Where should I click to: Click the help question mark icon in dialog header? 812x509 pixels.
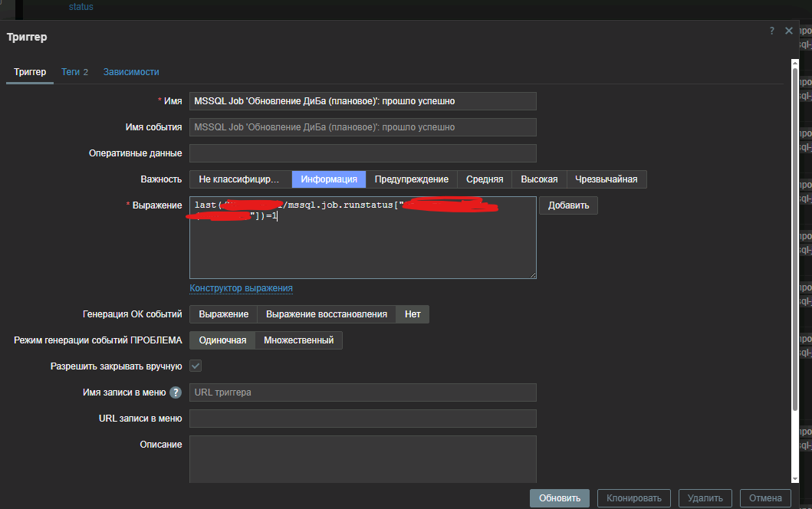tap(771, 31)
